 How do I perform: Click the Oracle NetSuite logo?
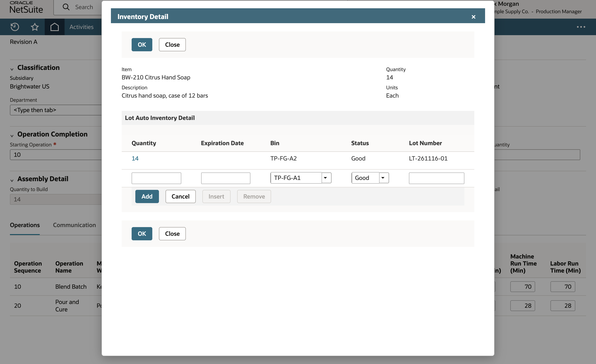click(x=26, y=7)
